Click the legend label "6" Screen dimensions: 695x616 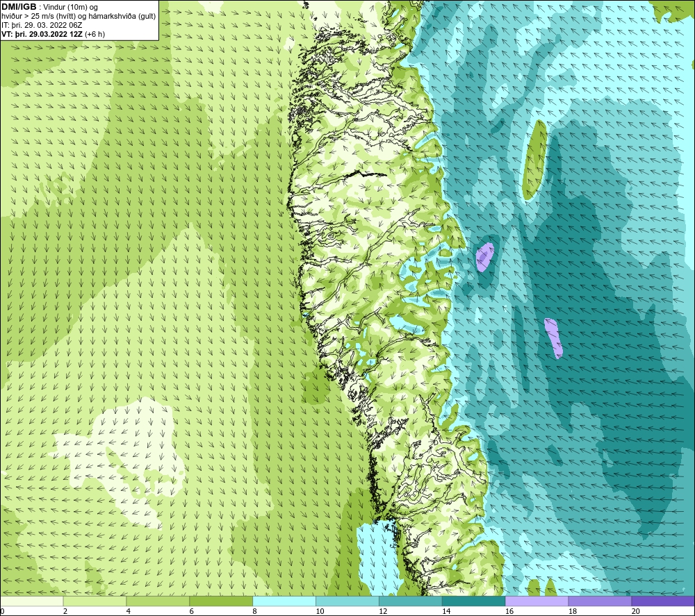coord(192,611)
